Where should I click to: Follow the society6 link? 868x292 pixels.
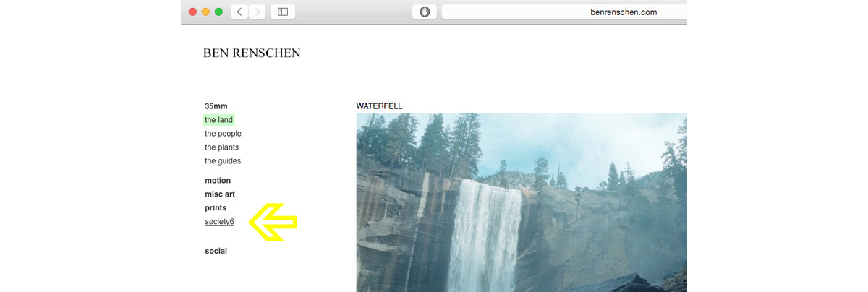[219, 222]
